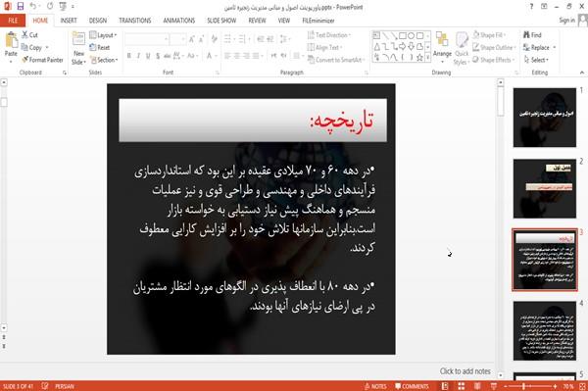Screen dimensions: 588x391
Task: Pick the right arrow shape in gallery
Action: [x=403, y=46]
